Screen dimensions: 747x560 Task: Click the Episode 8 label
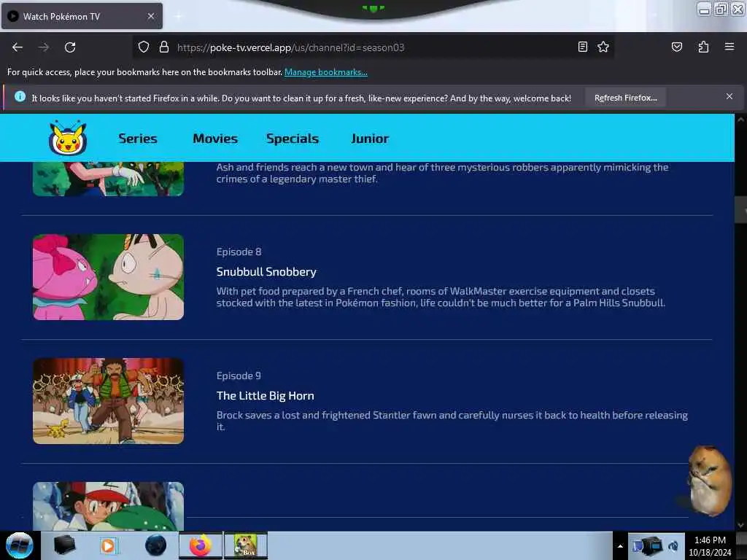(239, 252)
